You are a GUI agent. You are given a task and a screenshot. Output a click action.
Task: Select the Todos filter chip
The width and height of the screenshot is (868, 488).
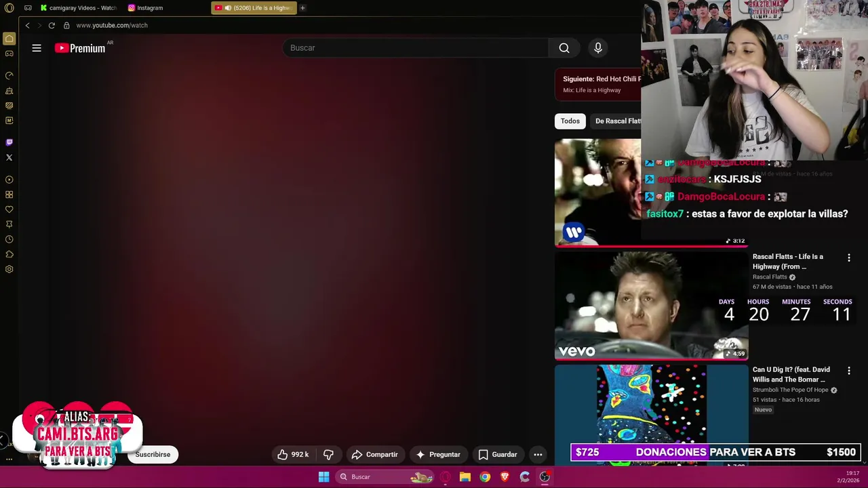pyautogui.click(x=570, y=121)
